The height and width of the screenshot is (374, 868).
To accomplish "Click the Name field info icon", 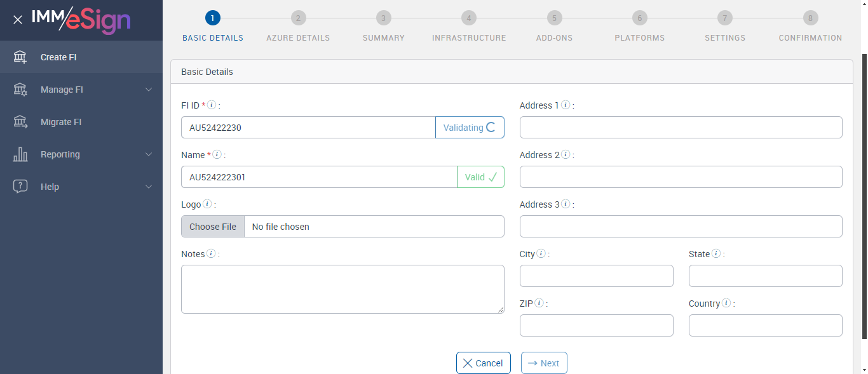I will [x=217, y=155].
